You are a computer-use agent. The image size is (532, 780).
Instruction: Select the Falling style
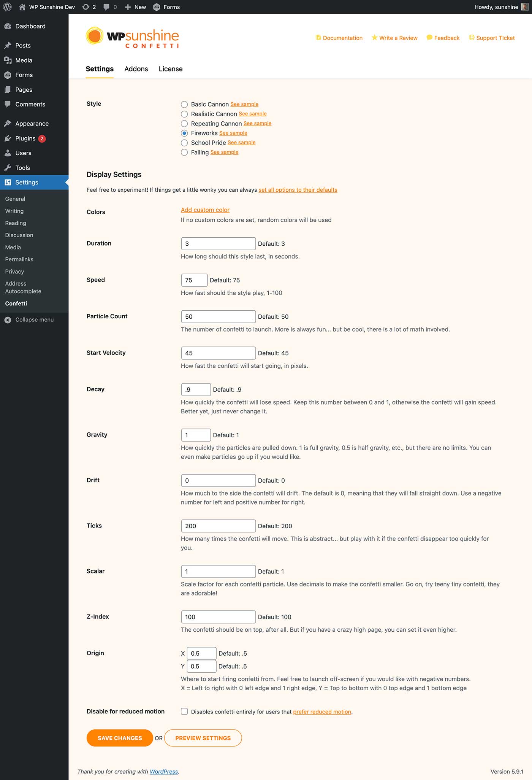pyautogui.click(x=184, y=153)
